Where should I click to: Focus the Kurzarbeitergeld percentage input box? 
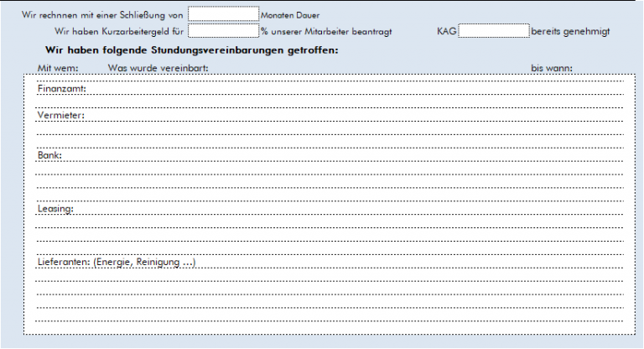[223, 31]
